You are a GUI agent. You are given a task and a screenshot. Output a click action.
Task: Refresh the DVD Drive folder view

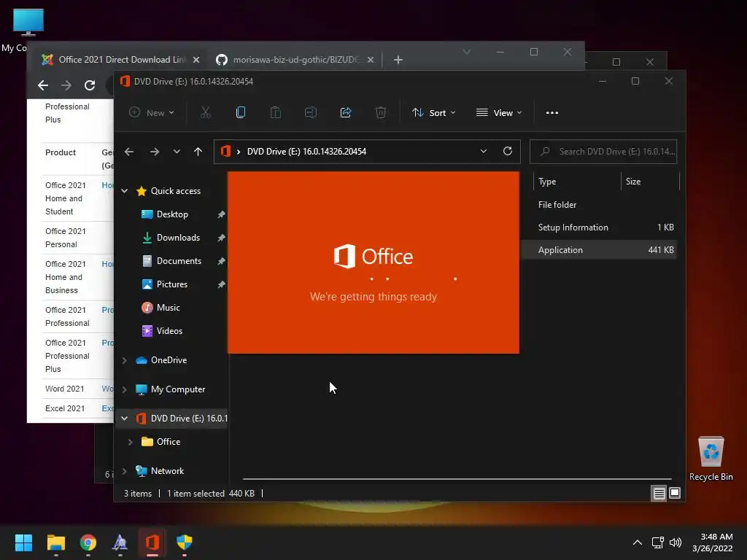pyautogui.click(x=508, y=151)
